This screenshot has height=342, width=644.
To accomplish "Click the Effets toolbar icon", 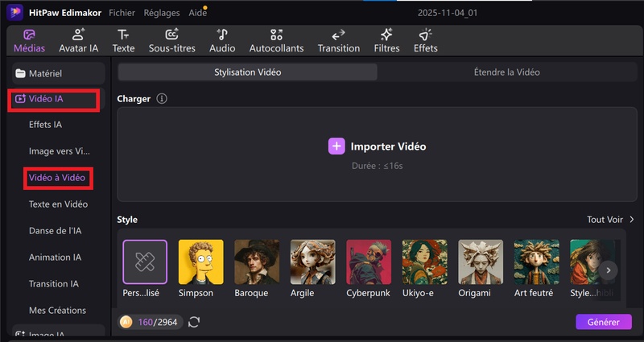I will click(425, 35).
